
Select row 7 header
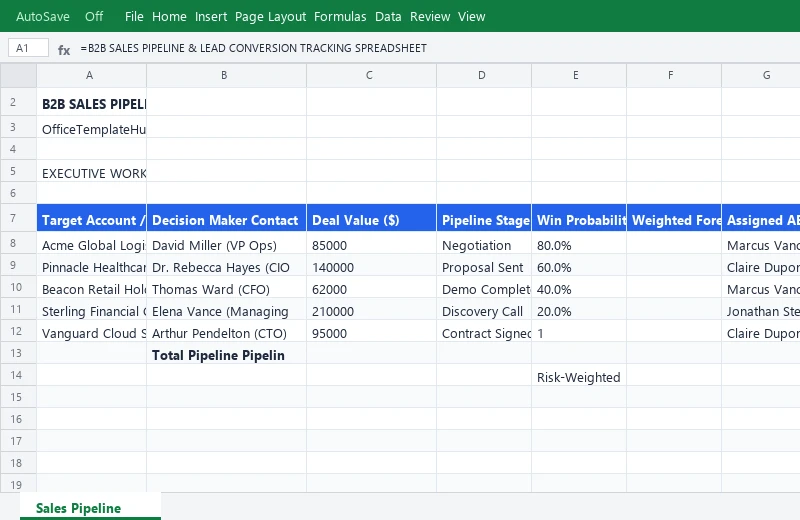18,218
